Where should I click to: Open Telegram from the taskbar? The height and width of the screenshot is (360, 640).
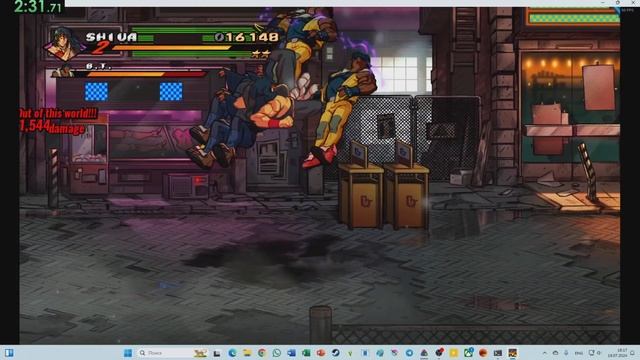tap(409, 353)
